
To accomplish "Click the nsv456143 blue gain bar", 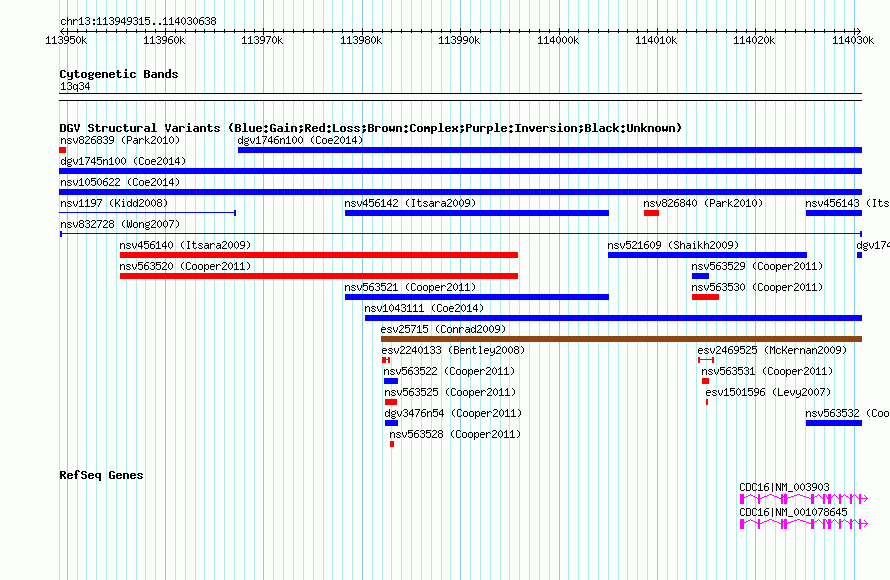I will click(x=834, y=213).
